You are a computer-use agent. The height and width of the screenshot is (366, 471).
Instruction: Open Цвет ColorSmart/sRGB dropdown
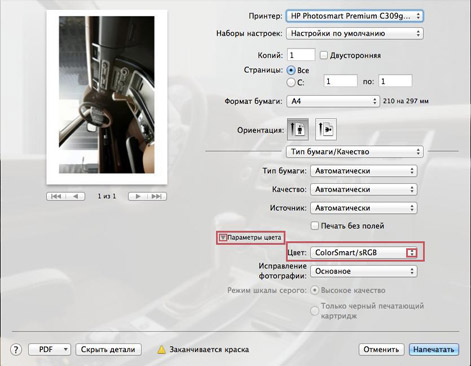pyautogui.click(x=364, y=253)
